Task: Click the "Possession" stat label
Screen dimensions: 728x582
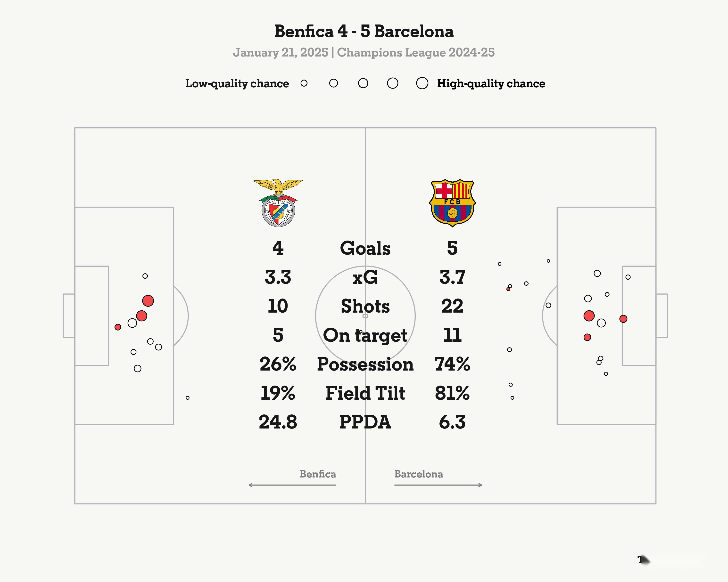Action: tap(365, 364)
